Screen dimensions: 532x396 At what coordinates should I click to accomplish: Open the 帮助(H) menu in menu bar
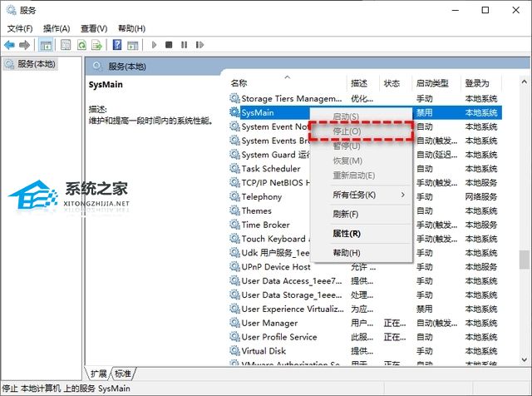[x=131, y=28]
